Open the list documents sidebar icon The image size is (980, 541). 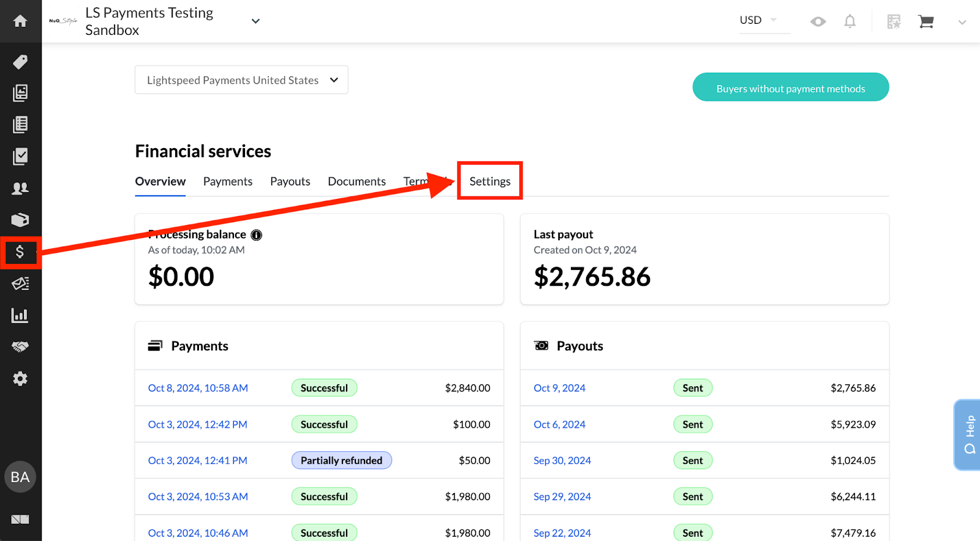(20, 125)
